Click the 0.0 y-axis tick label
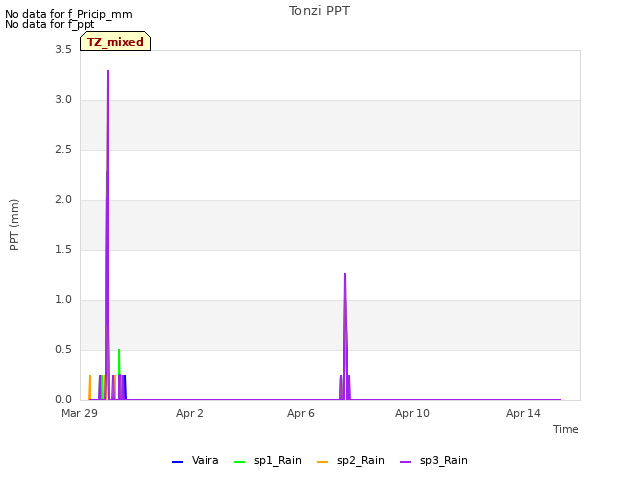Viewport: 640px width, 480px height. (63, 400)
